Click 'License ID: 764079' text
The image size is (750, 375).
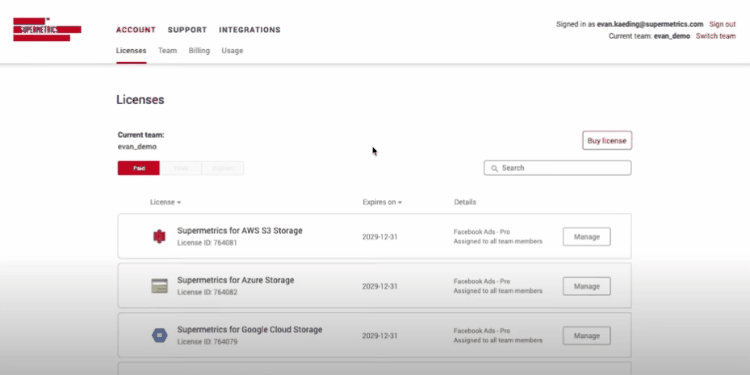pyautogui.click(x=207, y=342)
